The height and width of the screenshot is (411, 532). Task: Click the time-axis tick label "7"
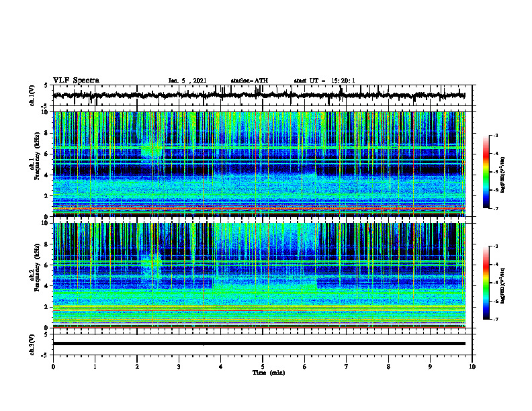(347, 367)
